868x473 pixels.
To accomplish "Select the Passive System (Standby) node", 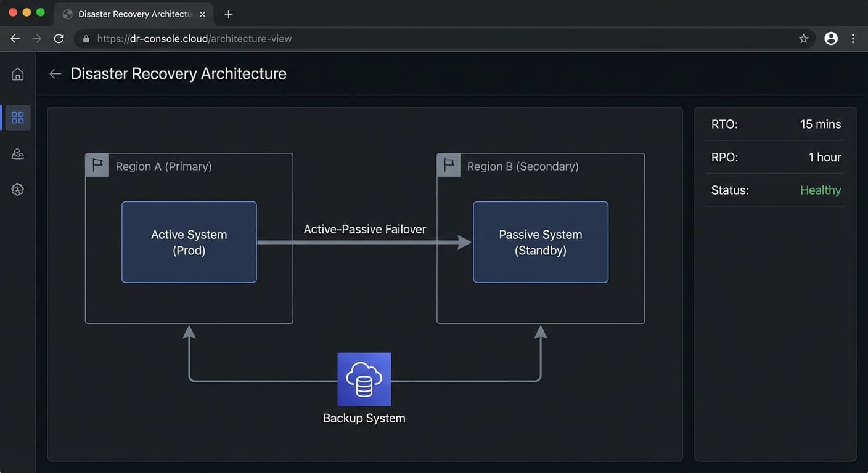I will 541,242.
